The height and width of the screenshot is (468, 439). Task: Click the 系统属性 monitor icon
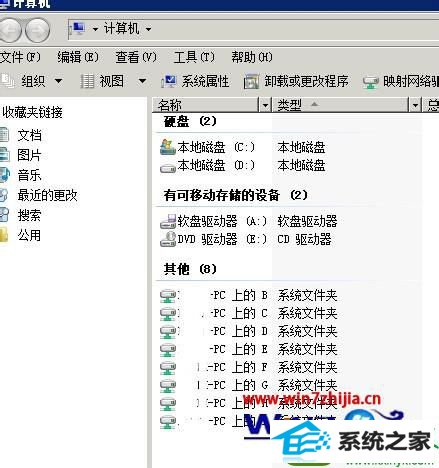[169, 81]
